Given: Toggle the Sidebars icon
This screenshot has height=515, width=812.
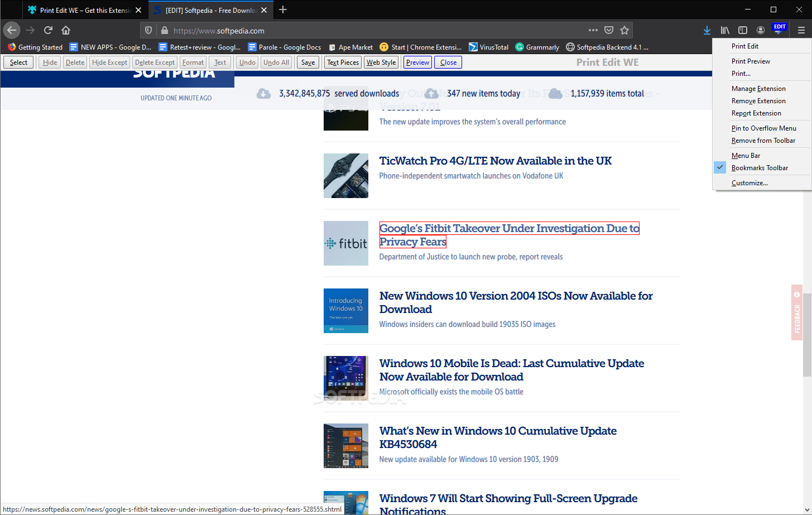Looking at the screenshot, I should coord(743,30).
